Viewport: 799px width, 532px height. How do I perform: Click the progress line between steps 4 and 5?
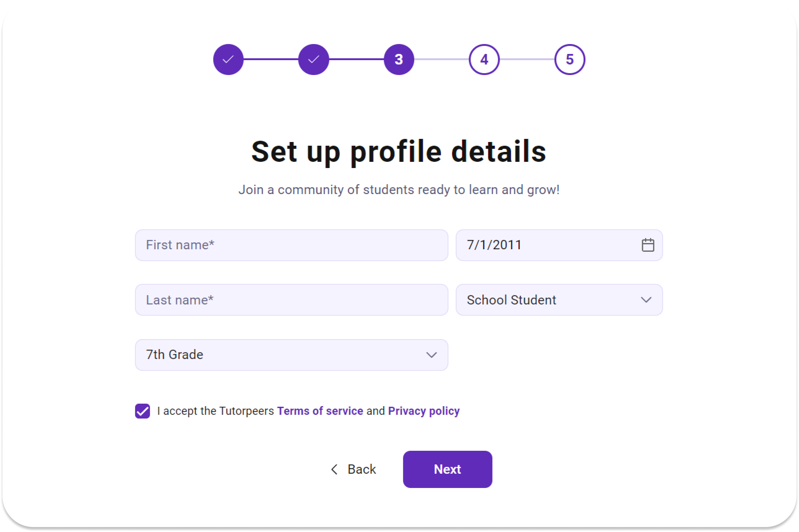(x=527, y=60)
